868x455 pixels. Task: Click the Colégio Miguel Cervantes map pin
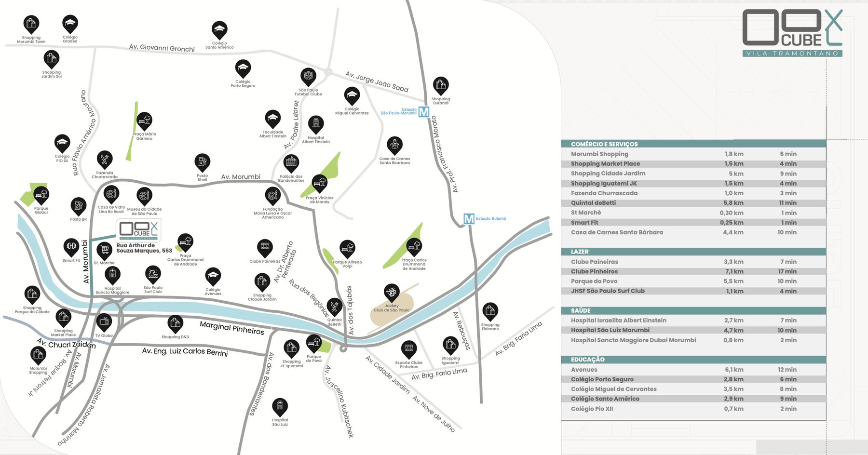pos(352,96)
